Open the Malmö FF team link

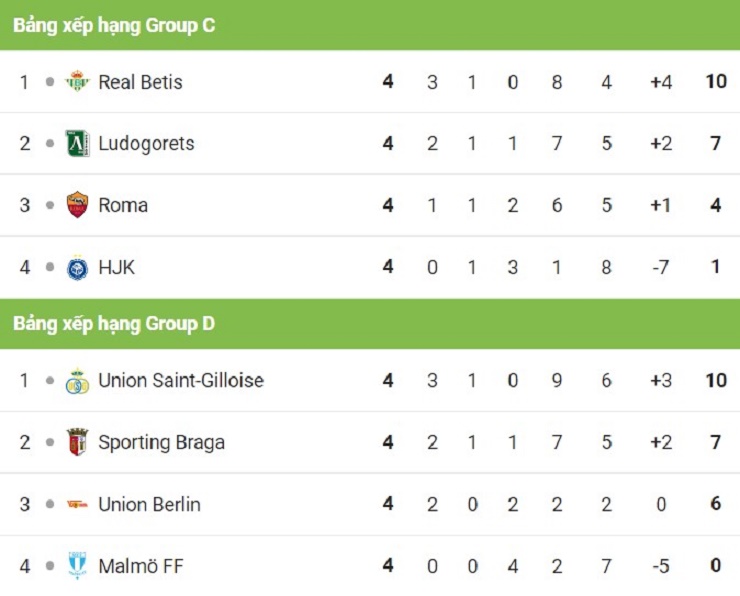[x=141, y=566]
